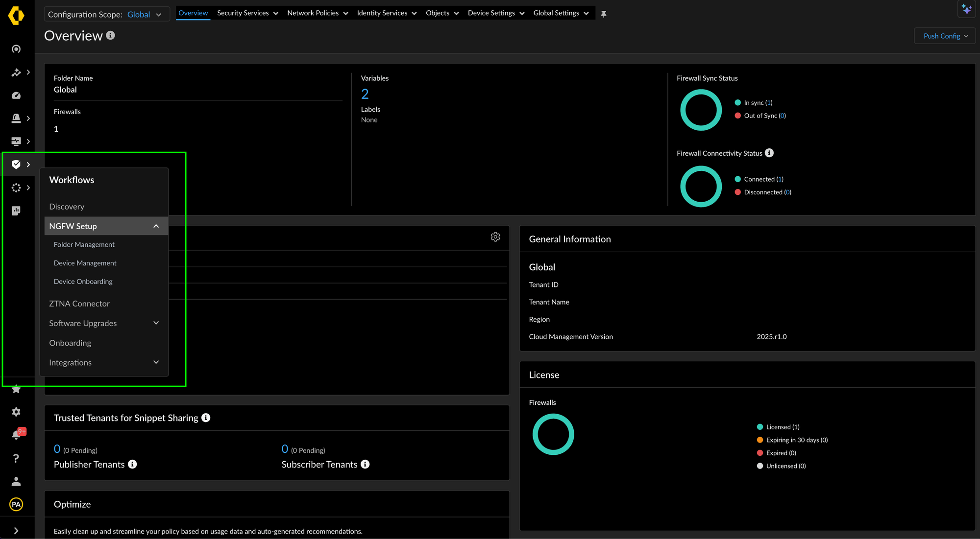Click info icon next to Subscriber Tenants
980x539 pixels.
point(365,464)
